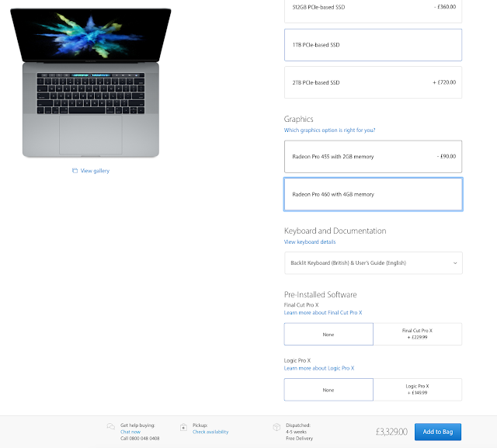Select the 1TB PCIe-based SSD option
The image size is (497, 448).
[x=373, y=45]
